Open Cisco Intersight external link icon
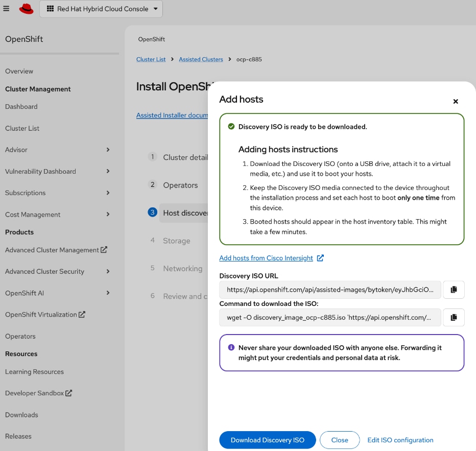476x451 pixels. coord(320,258)
